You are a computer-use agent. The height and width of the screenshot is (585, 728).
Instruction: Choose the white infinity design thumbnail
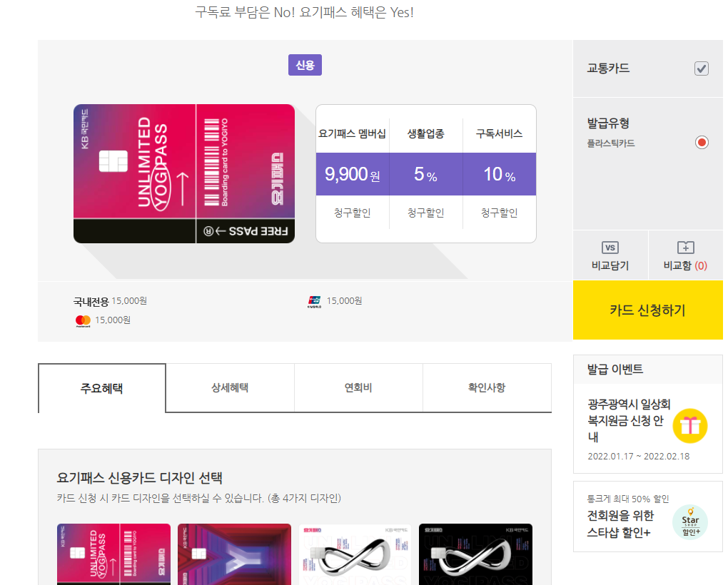point(355,554)
